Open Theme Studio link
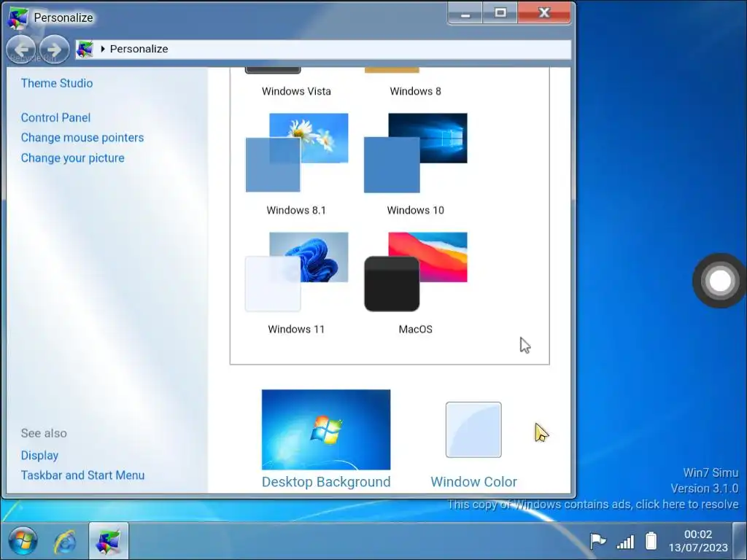This screenshot has width=747, height=560. (x=57, y=83)
